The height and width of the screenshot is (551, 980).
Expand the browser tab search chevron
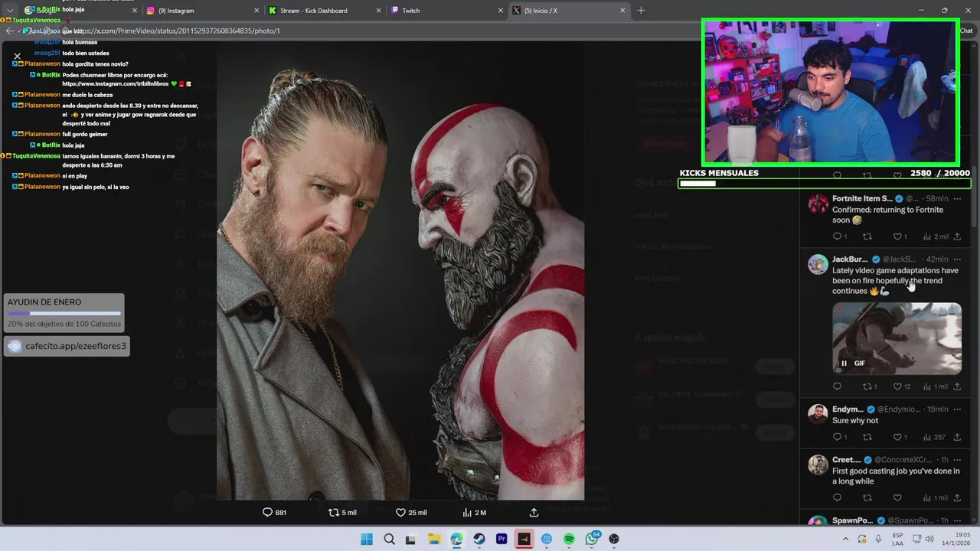pyautogui.click(x=9, y=11)
